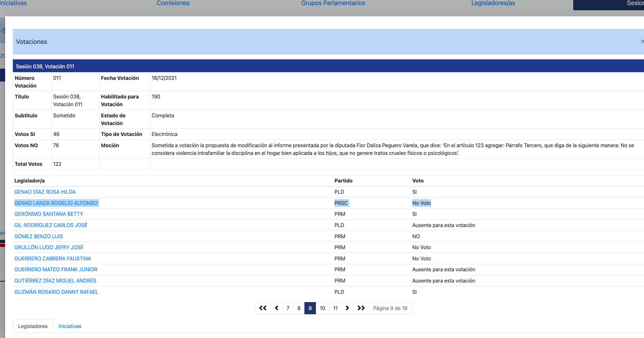644x338 pixels.
Task: Open Comisiones in top navigation
Action: [x=173, y=3]
